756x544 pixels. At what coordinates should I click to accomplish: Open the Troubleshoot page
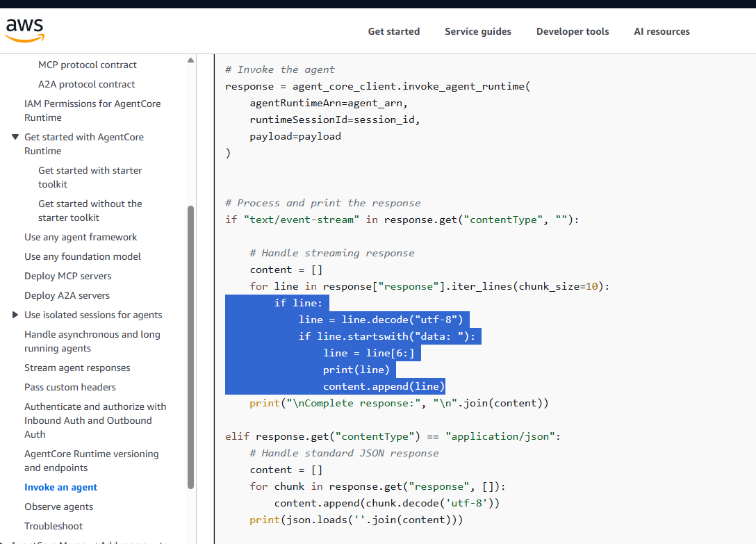click(x=54, y=526)
